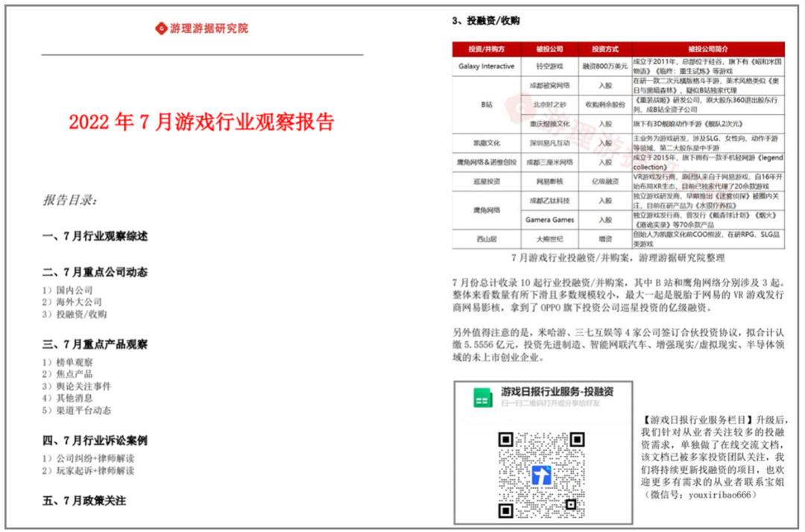The height and width of the screenshot is (532, 805).
Task: Click the green spreadsheet icon beside 游戏日报行业服务
Action: 482,398
